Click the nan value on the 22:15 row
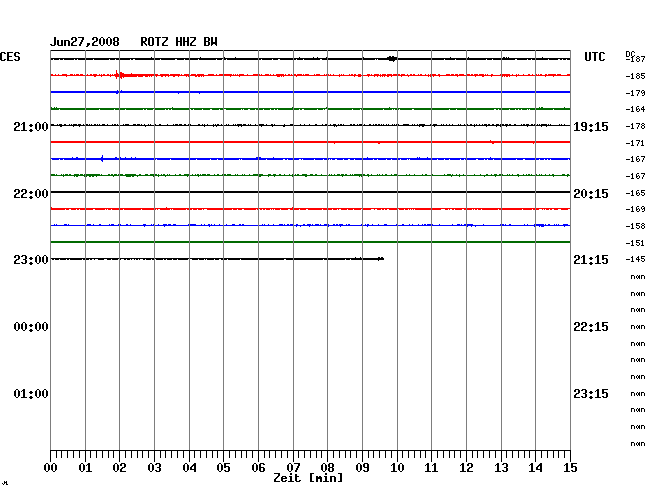The image size is (650, 494). [638, 327]
